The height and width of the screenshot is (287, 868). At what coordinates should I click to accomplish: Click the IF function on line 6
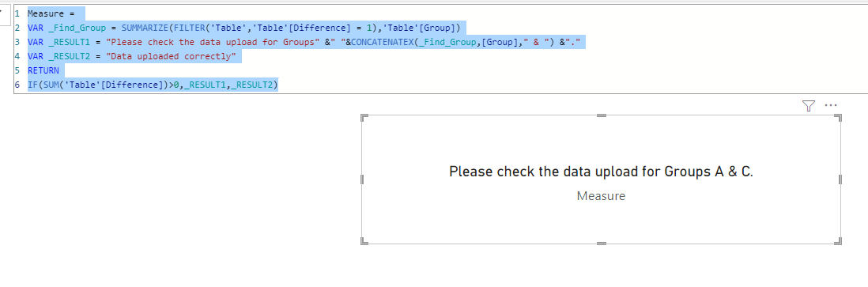[32, 85]
